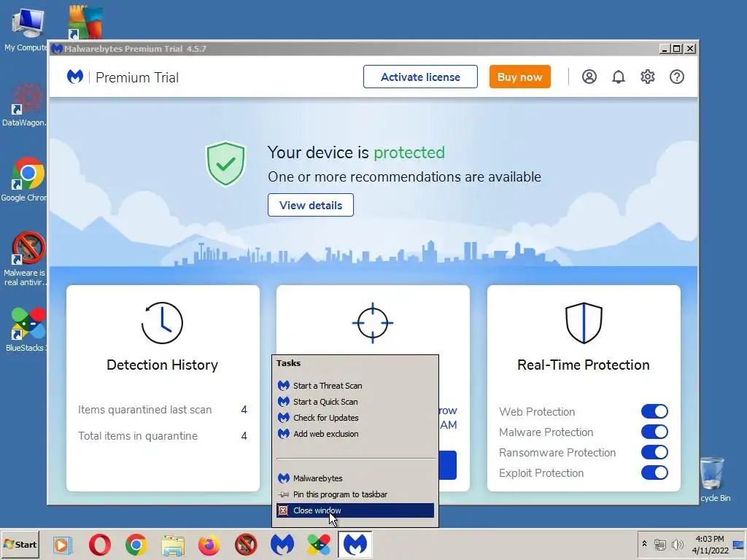Toggle Web Protection switch

(654, 411)
